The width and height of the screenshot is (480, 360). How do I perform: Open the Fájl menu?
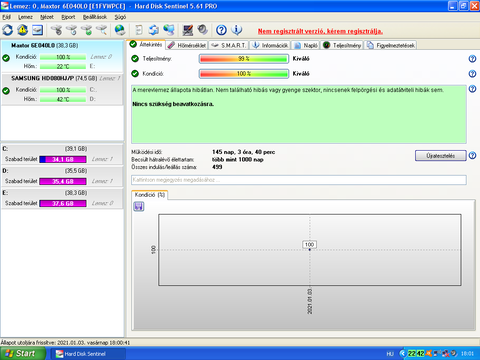point(6,17)
